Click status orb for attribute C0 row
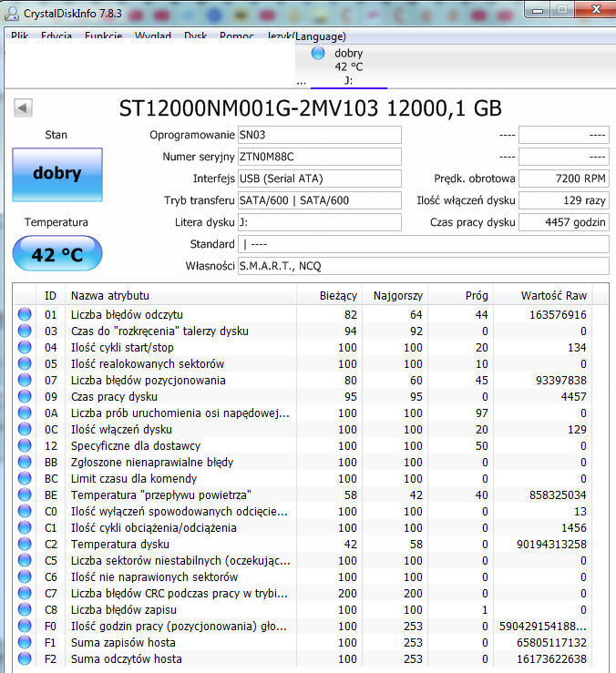This screenshot has width=616, height=673. click(x=25, y=511)
